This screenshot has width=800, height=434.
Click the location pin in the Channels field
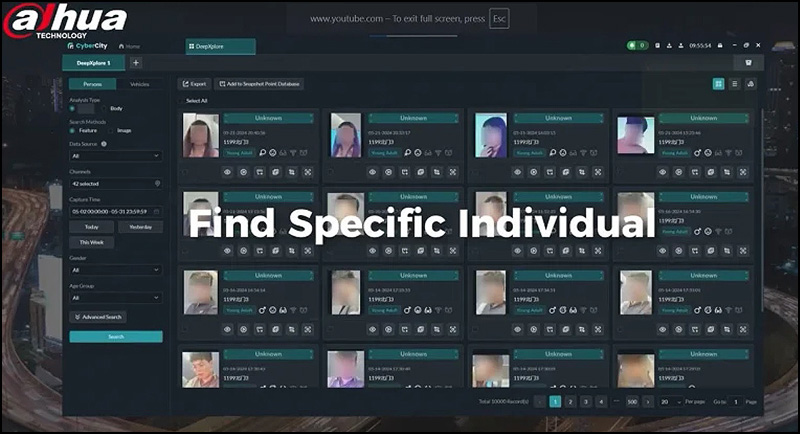click(157, 183)
